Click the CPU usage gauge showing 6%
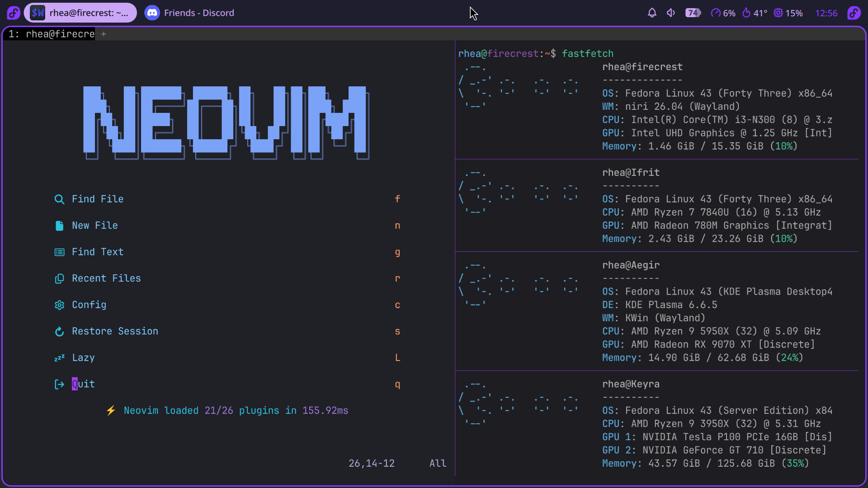This screenshot has width=868, height=488. pos(723,13)
